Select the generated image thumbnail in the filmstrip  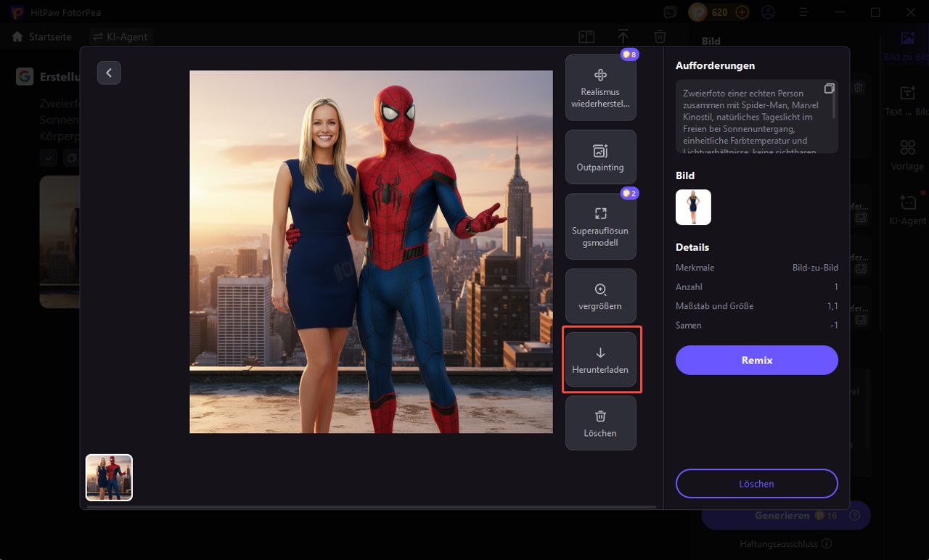pos(109,477)
